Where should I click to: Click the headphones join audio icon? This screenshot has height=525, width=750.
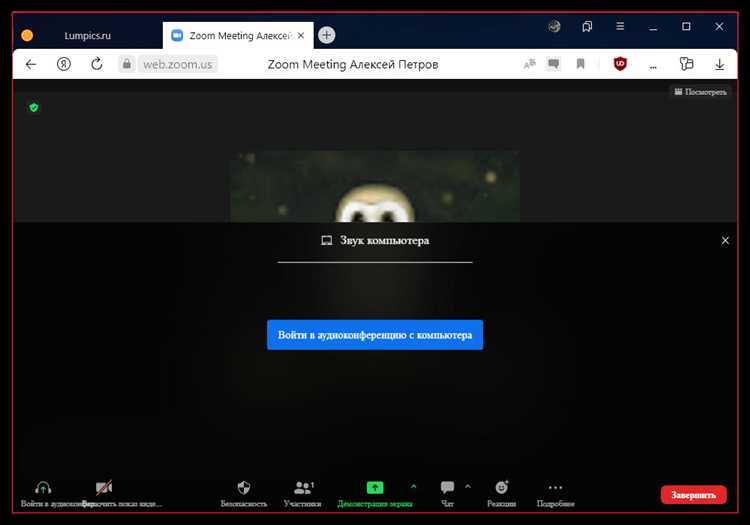pyautogui.click(x=43, y=488)
